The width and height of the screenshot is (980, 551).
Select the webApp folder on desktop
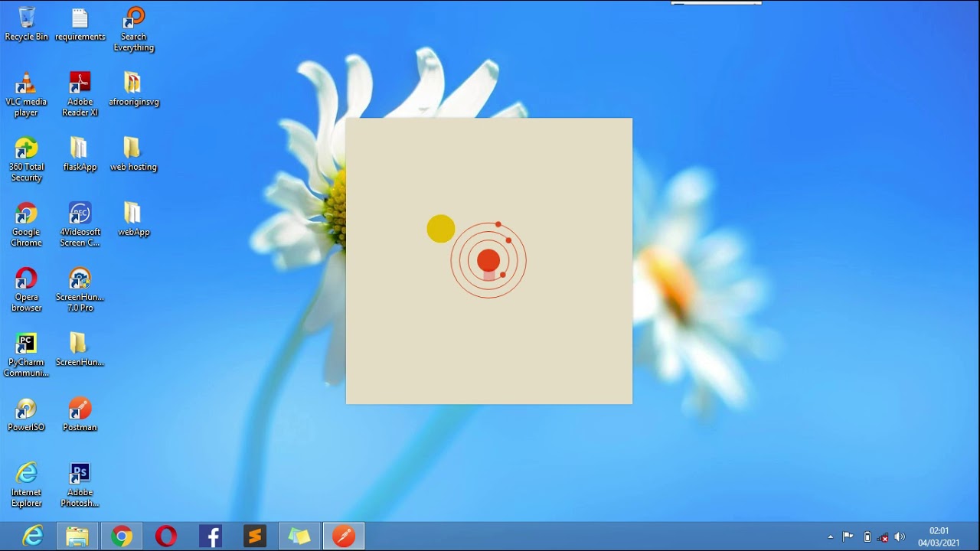click(133, 219)
